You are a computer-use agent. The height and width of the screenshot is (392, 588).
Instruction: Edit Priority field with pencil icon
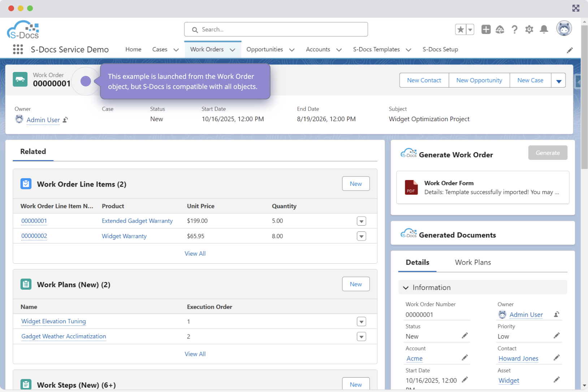pyautogui.click(x=557, y=336)
